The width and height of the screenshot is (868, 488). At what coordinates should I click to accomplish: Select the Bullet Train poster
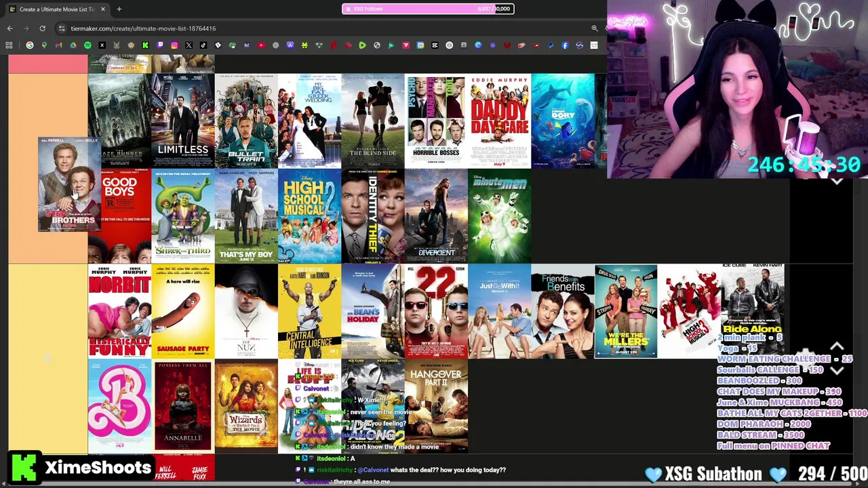[x=246, y=121]
